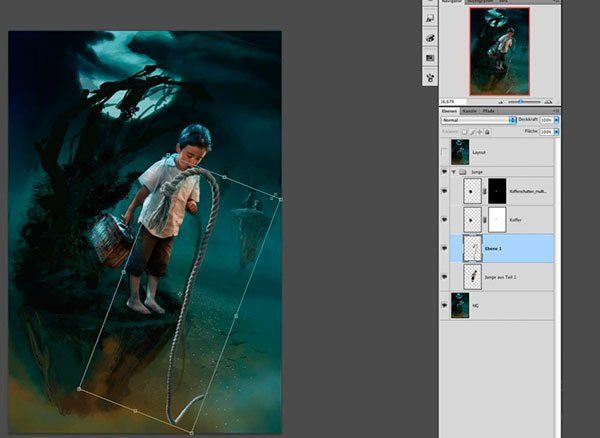Click the transform handle on the boy's collar

[x=168, y=155]
